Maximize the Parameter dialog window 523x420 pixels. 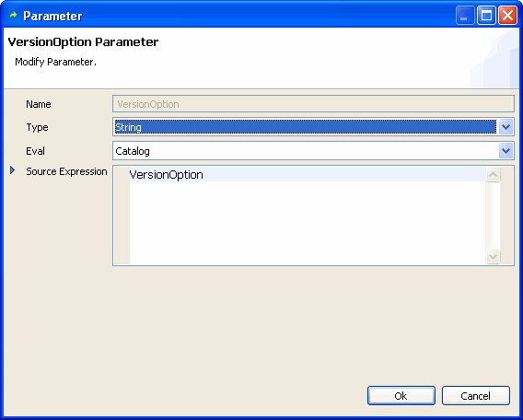[x=486, y=16]
